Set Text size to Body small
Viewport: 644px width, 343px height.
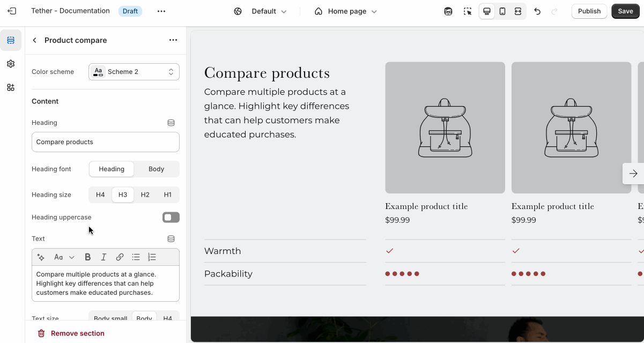(x=110, y=318)
